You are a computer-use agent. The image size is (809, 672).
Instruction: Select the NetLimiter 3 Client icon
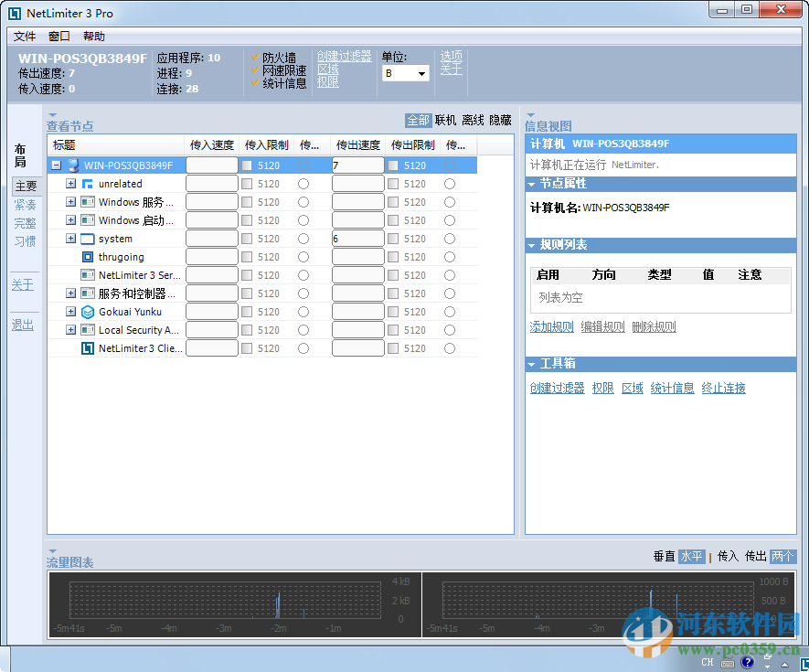[87, 347]
